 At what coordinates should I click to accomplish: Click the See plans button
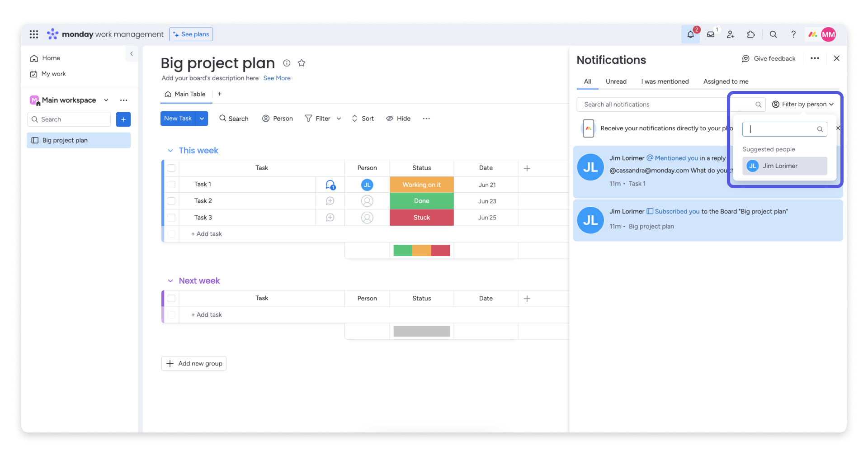point(191,34)
